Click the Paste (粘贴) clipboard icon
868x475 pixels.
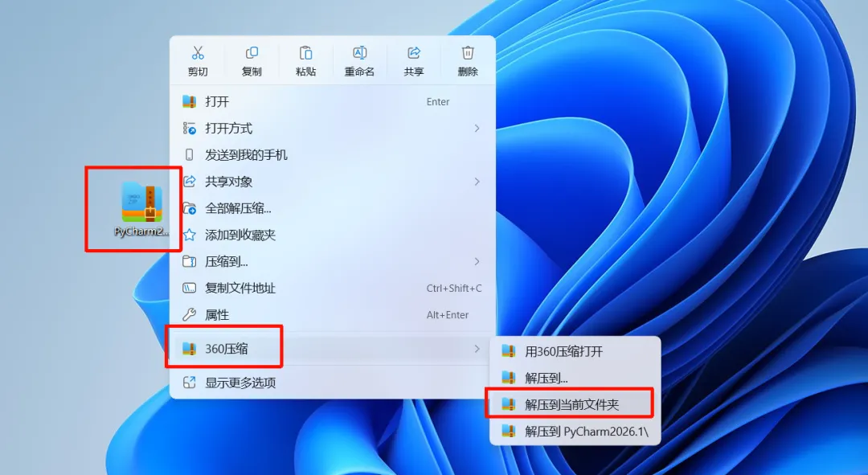click(x=305, y=53)
